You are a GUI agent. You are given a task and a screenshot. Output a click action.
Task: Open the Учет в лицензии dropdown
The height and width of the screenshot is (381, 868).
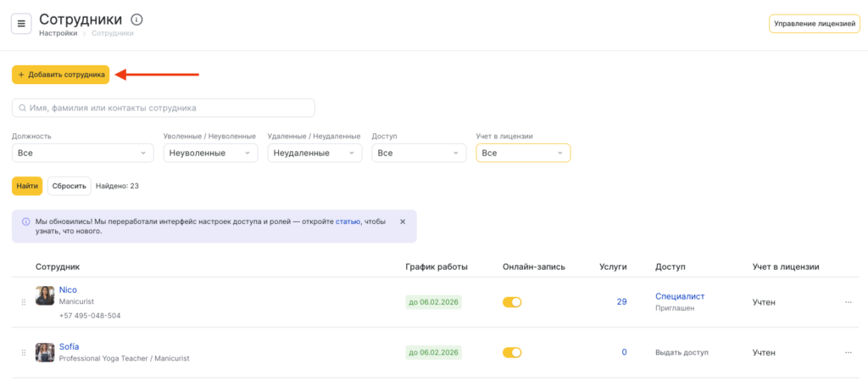point(523,153)
